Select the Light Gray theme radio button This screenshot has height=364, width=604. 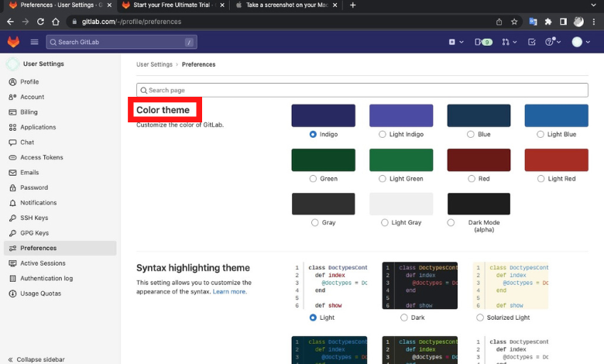tap(384, 222)
